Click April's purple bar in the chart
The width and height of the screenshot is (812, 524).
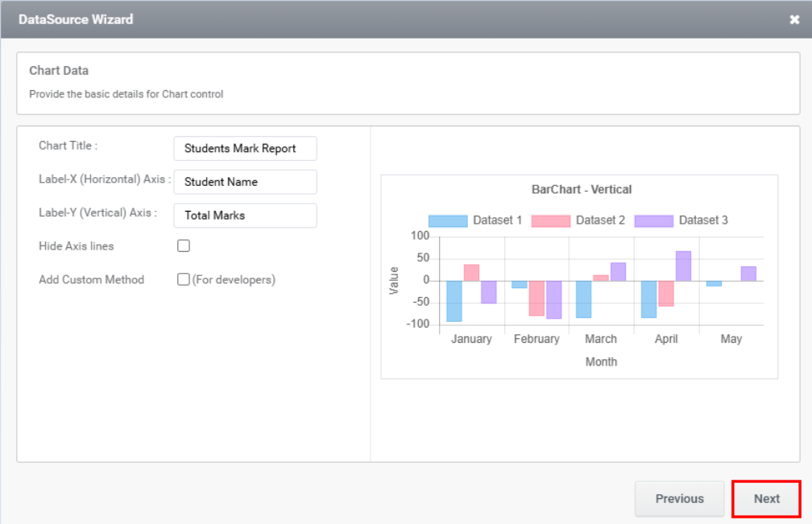pos(683,266)
